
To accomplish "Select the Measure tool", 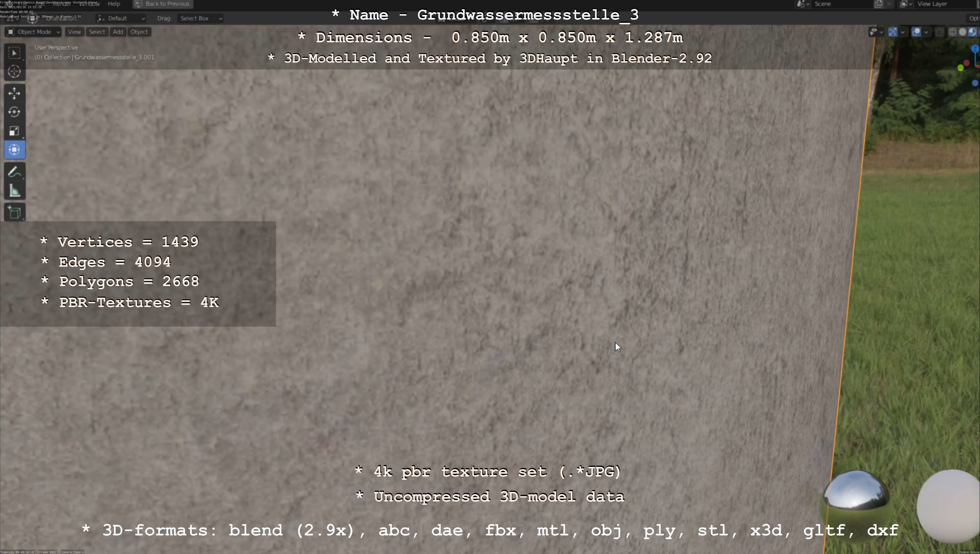I will tap(14, 191).
